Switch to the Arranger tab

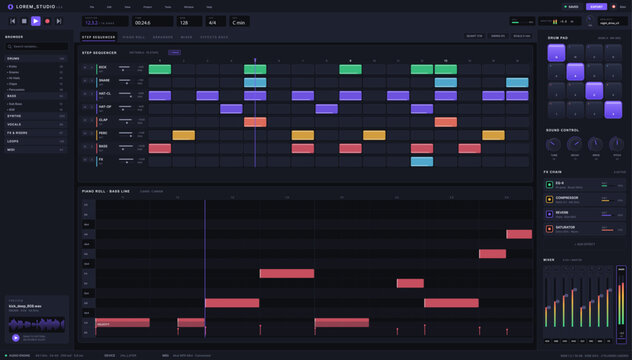[x=163, y=37]
